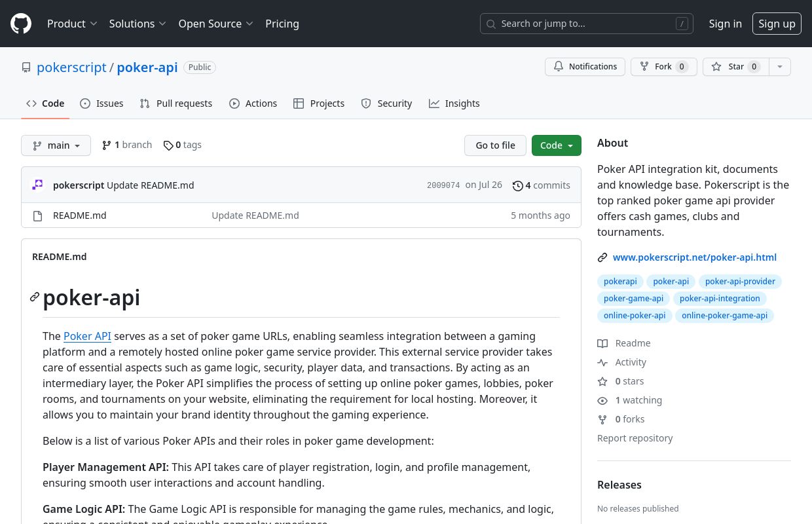Click the tag icon next to 0 tags
Screen dimensions: 812x524
coord(168,145)
